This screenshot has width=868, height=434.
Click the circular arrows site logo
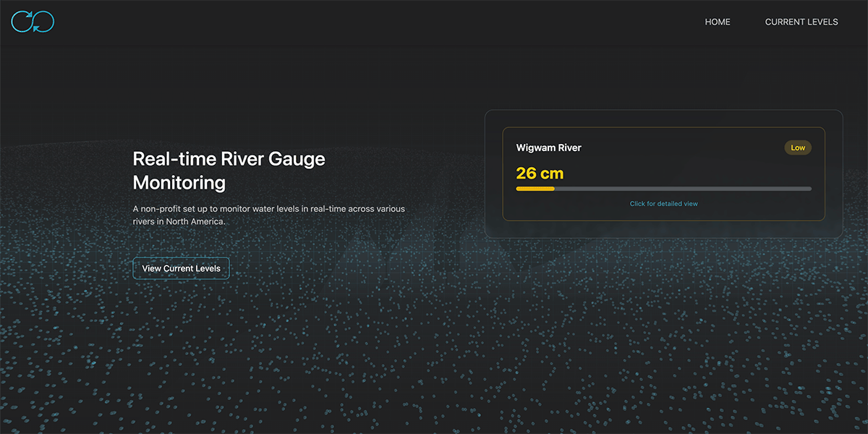coord(33,22)
